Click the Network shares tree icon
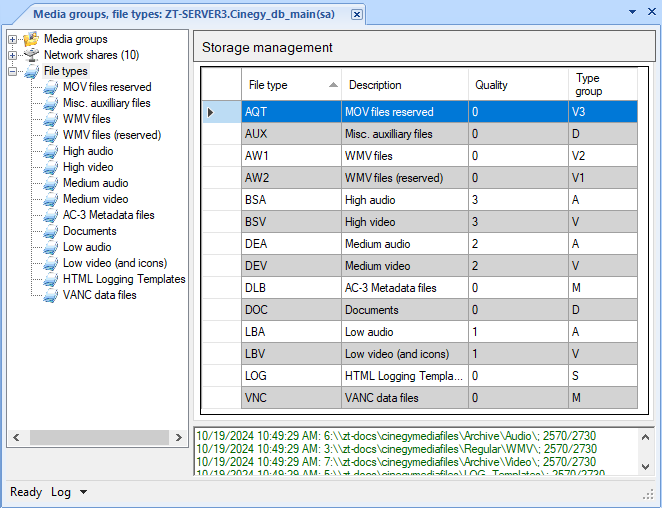Screen dimensions: 662x508 [31, 55]
